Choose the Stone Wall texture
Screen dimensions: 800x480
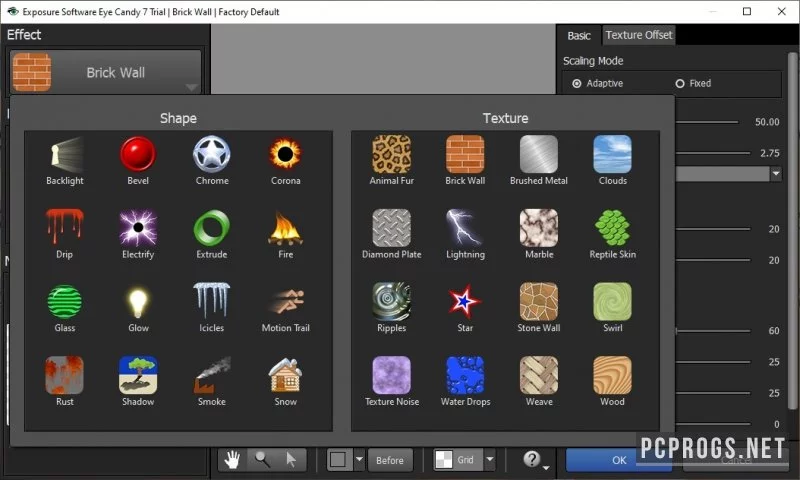click(x=539, y=301)
